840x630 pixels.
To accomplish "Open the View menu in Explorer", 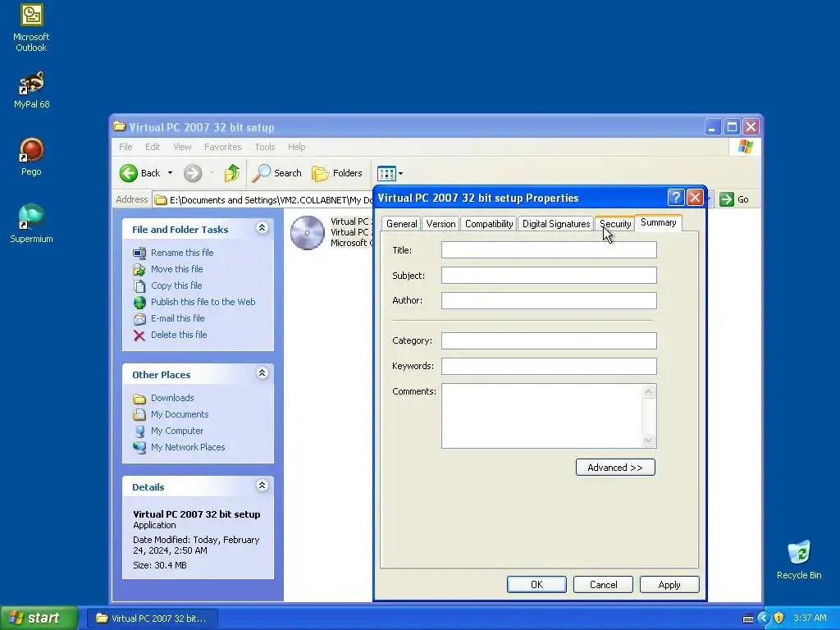I will pos(182,147).
